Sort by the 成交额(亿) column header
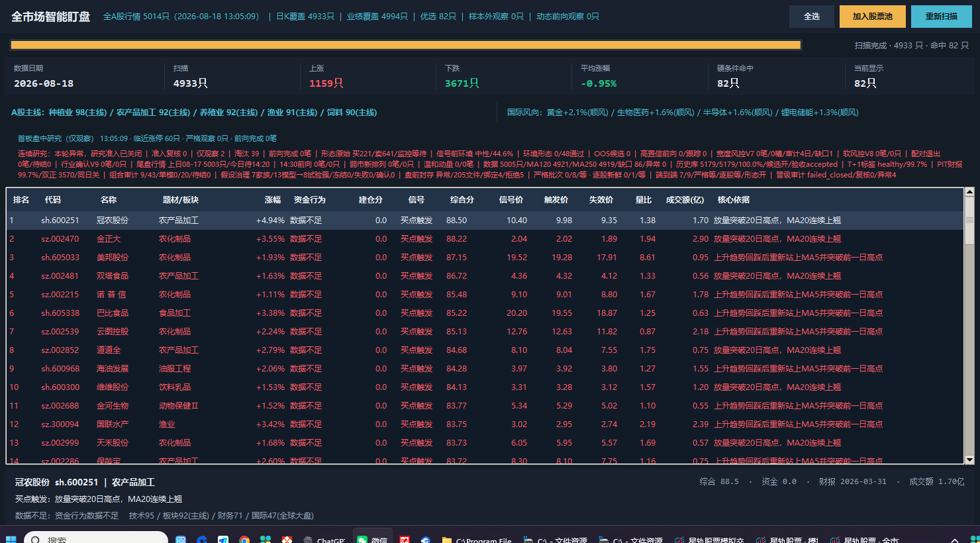 (x=685, y=199)
